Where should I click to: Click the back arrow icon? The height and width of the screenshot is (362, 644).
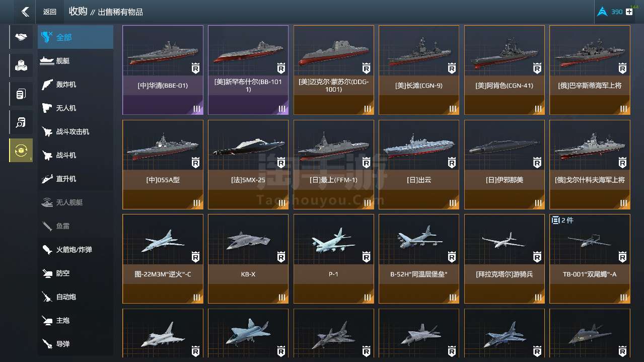[x=25, y=12]
